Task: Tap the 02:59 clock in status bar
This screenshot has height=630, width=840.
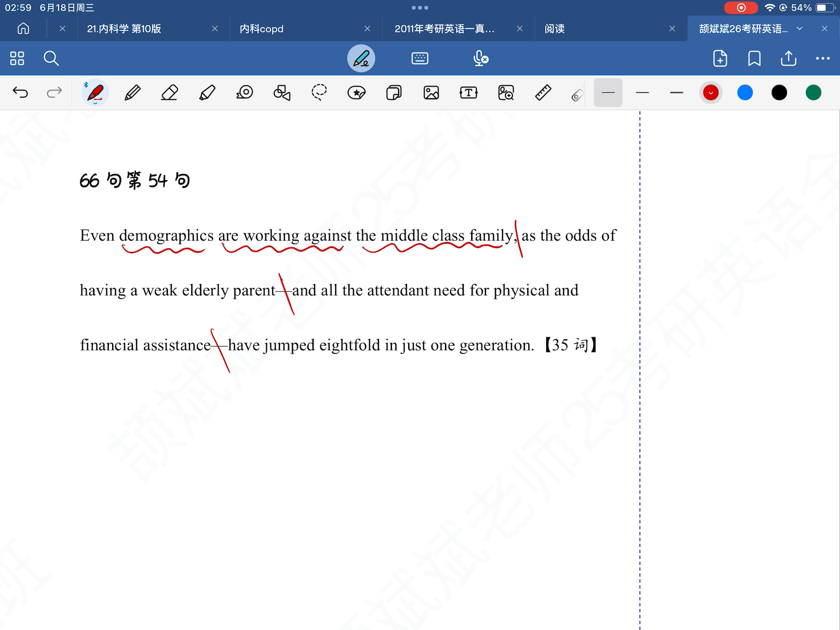Action: click(x=18, y=8)
